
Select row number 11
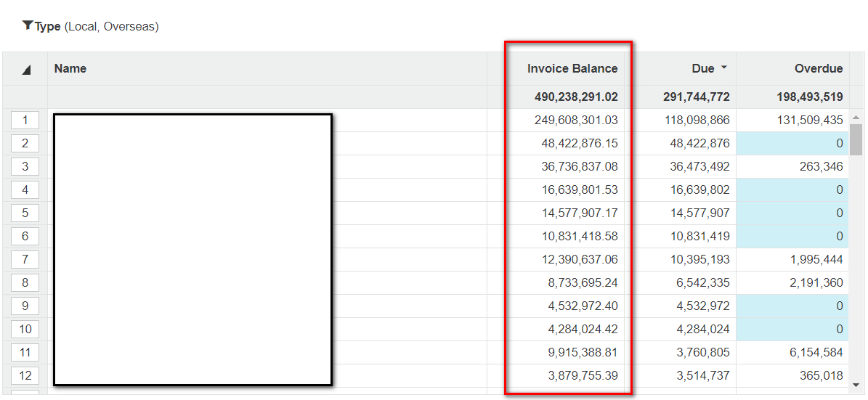(x=25, y=352)
